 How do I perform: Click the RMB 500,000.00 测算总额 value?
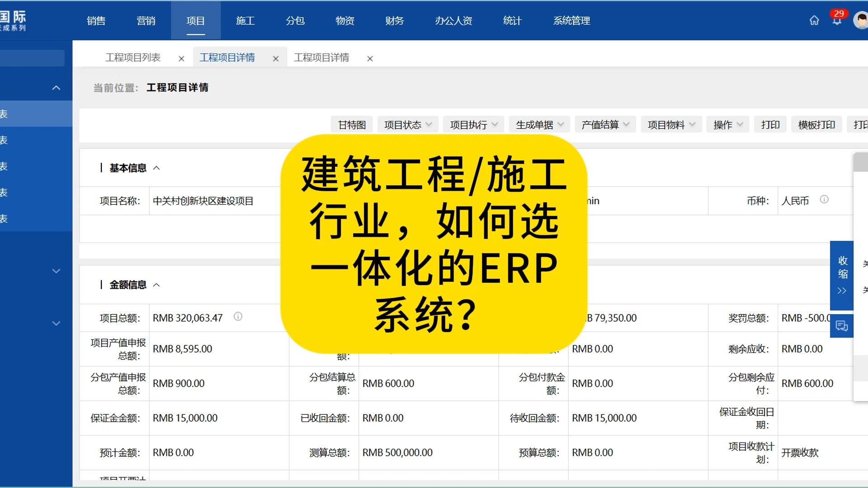click(x=397, y=453)
